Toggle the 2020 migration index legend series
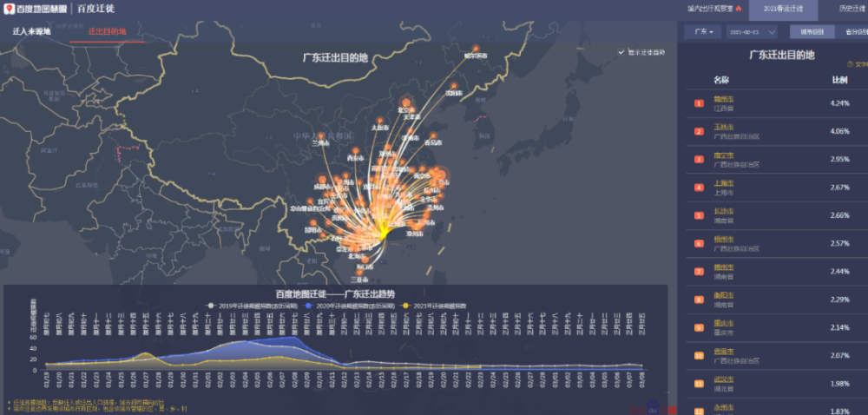 348,305
